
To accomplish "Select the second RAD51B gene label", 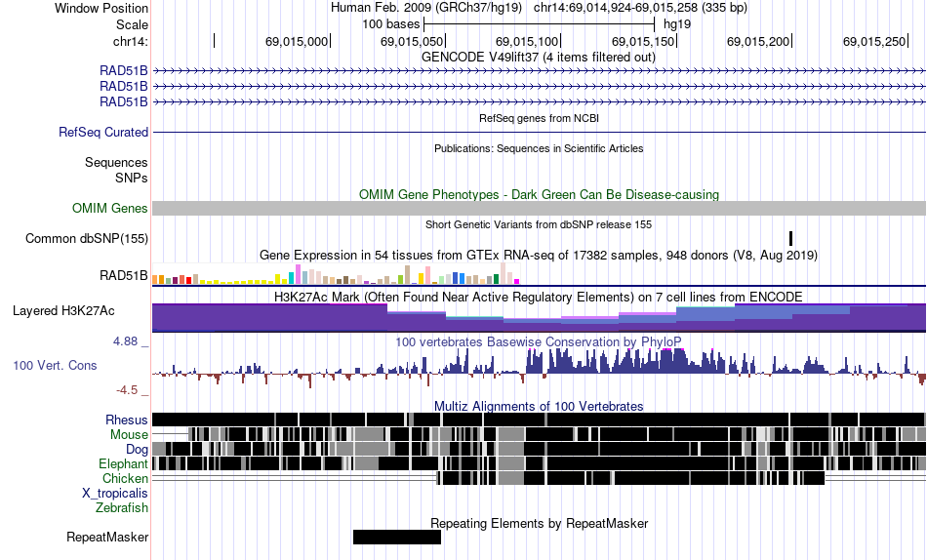I will pyautogui.click(x=124, y=86).
